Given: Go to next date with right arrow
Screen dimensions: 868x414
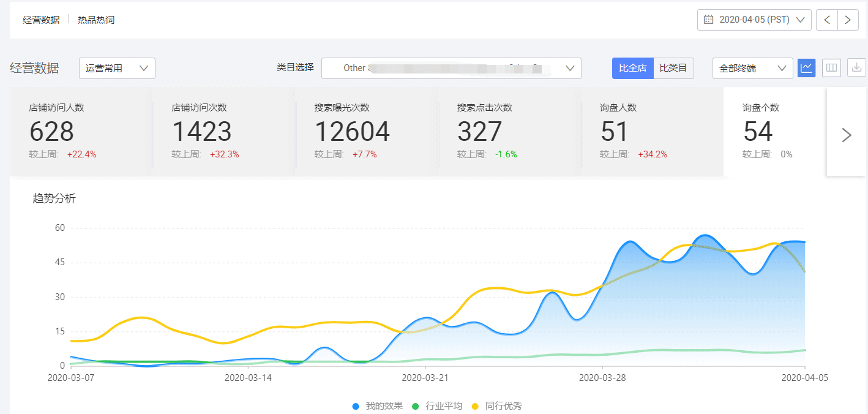Looking at the screenshot, I should pos(848,20).
